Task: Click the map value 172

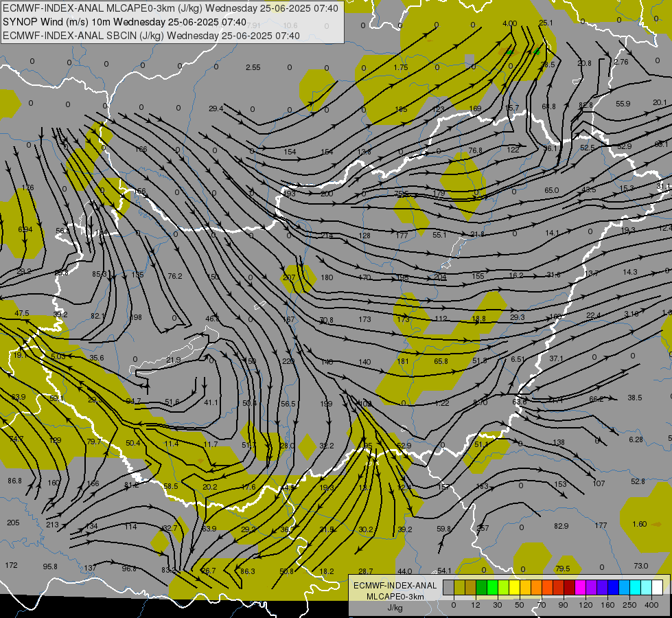Action: click(11, 565)
